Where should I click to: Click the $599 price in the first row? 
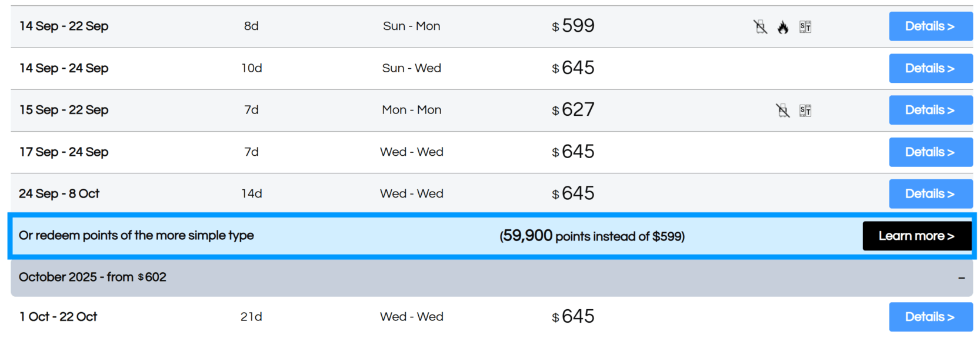point(573,26)
